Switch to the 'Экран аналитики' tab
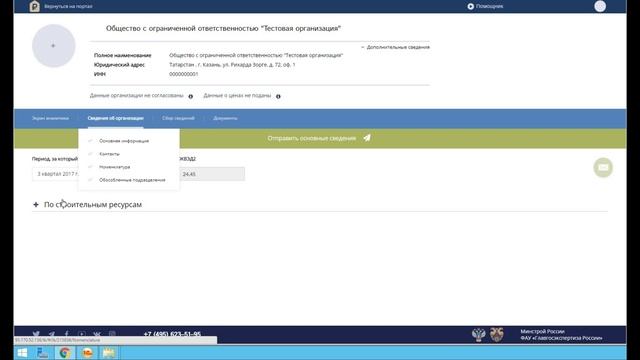This screenshot has height=360, width=640. 50,118
